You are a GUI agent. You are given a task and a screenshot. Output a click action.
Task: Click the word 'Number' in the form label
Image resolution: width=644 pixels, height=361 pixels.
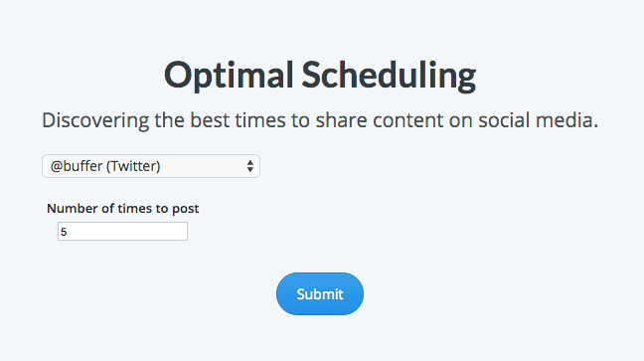73,209
